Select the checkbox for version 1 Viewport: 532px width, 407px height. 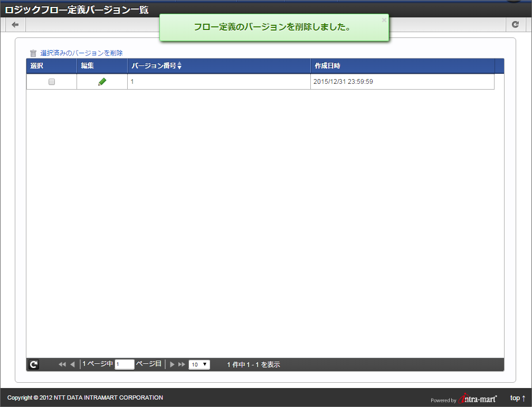(x=51, y=81)
